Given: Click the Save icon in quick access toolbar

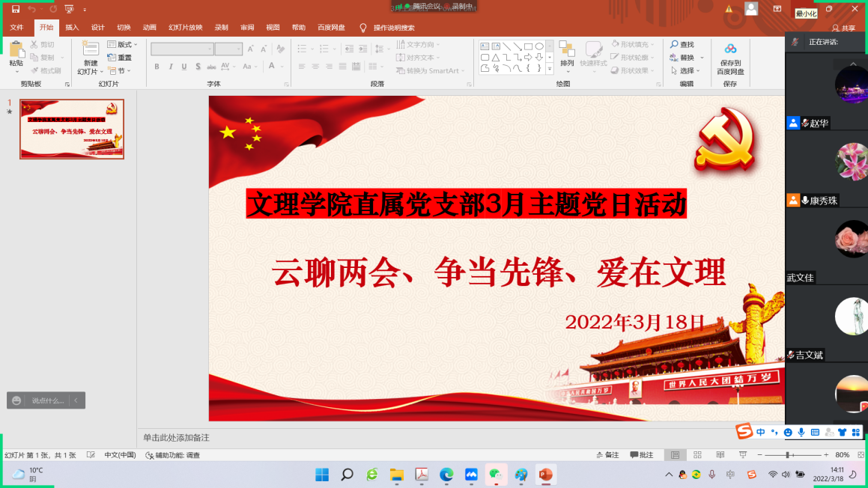Looking at the screenshot, I should pos(16,9).
